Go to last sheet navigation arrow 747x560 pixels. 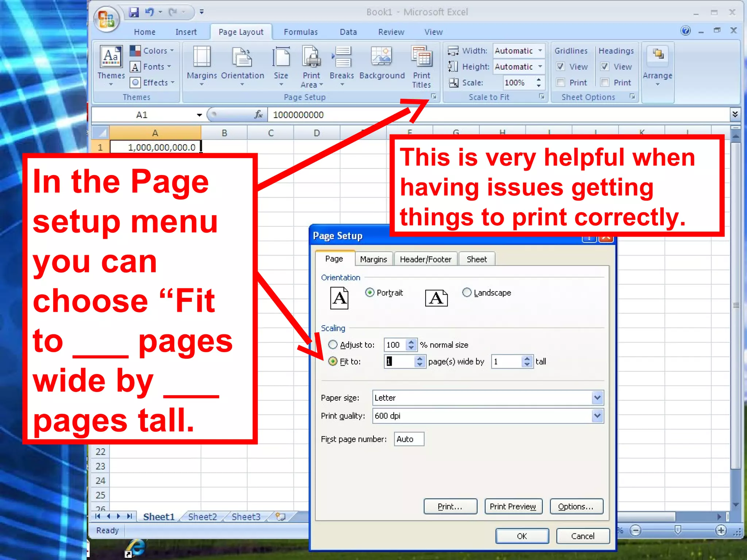(129, 516)
